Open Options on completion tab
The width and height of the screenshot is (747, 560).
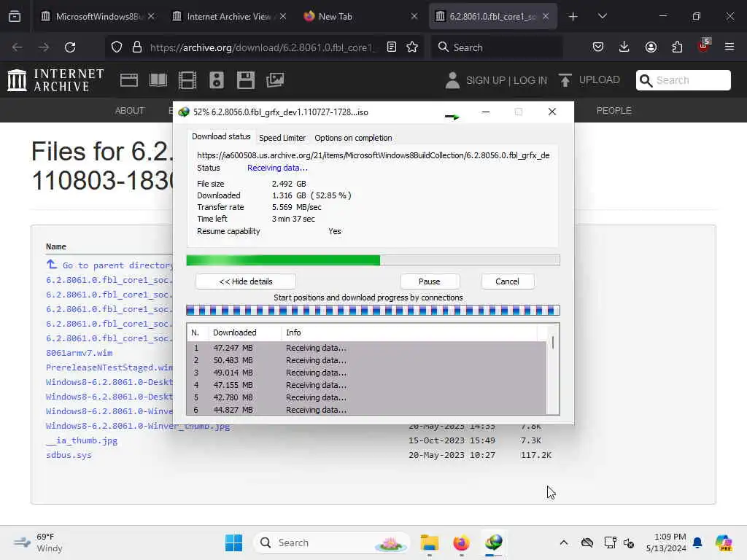click(353, 138)
